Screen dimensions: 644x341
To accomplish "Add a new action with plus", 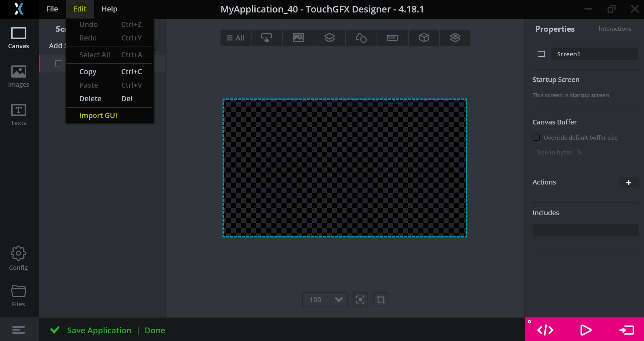I will tap(628, 182).
